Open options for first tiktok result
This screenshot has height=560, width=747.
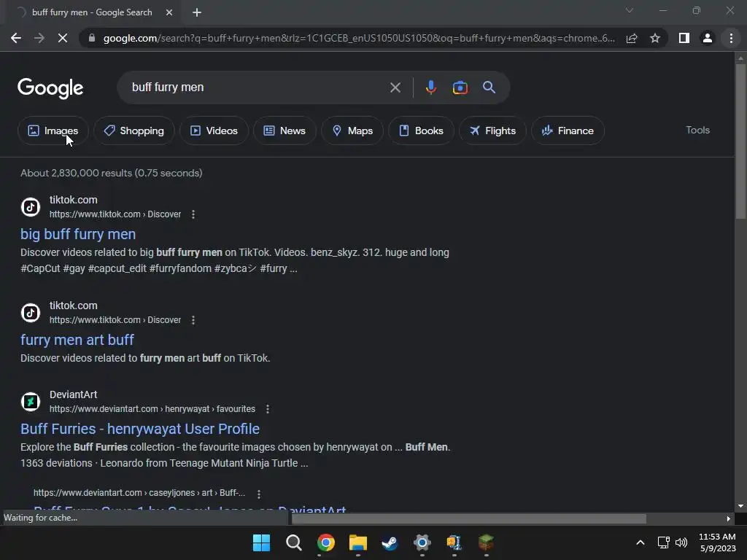[193, 214]
